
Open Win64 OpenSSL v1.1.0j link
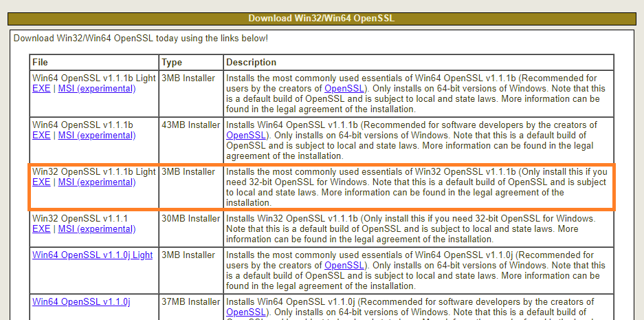(x=81, y=302)
